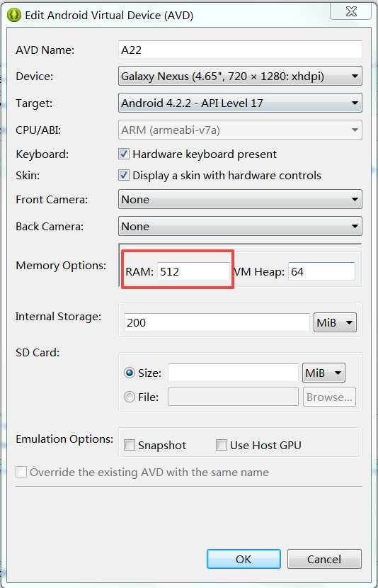Click the RAM field showing 512
The width and height of the screenshot is (378, 588).
(193, 271)
